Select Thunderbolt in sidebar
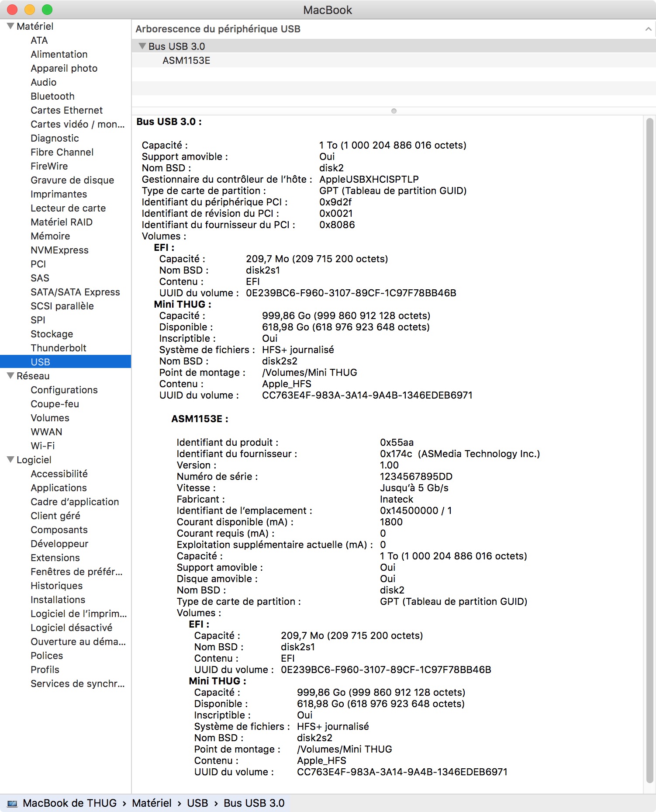 (x=59, y=348)
